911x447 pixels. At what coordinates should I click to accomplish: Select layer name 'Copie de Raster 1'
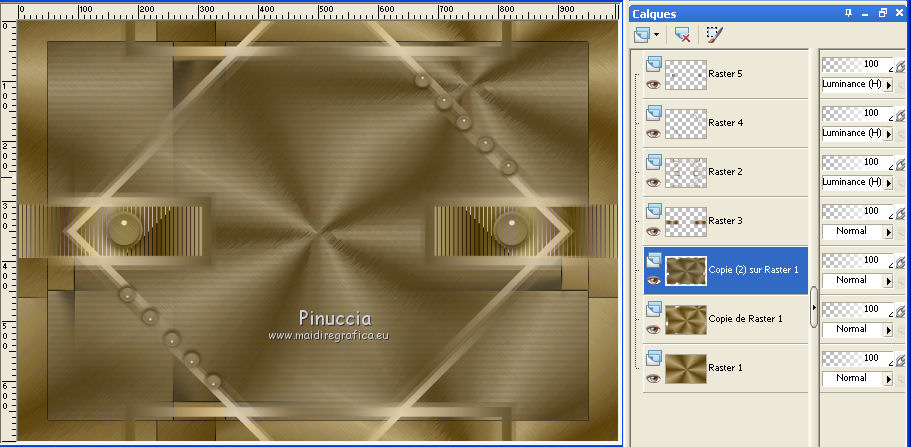(745, 319)
